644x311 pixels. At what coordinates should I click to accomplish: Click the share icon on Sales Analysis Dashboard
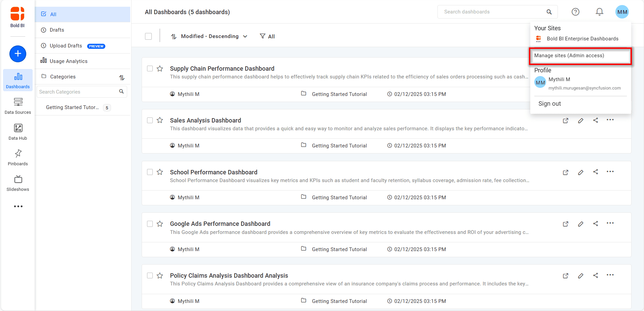(596, 120)
